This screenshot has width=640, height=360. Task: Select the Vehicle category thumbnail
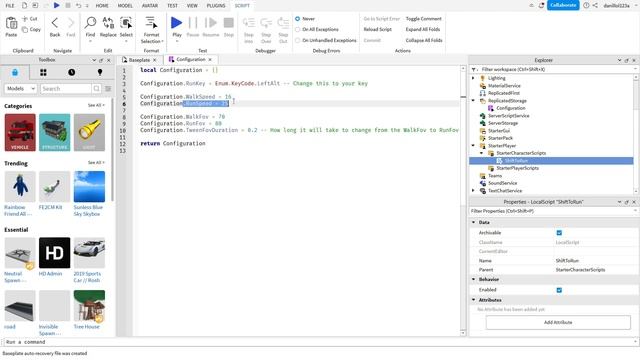point(20,133)
